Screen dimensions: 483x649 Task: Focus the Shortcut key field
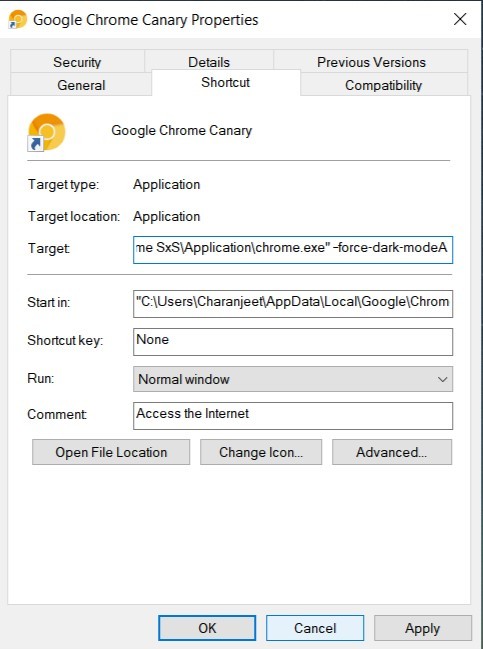coord(293,341)
